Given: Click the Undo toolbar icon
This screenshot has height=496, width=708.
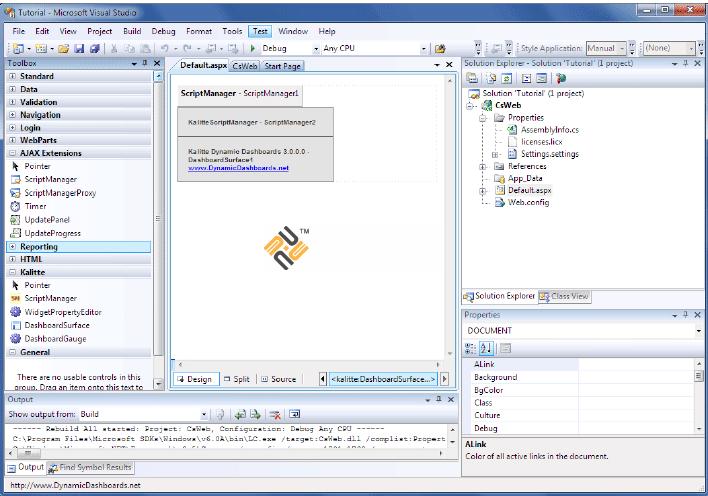Looking at the screenshot, I should click(x=164, y=48).
